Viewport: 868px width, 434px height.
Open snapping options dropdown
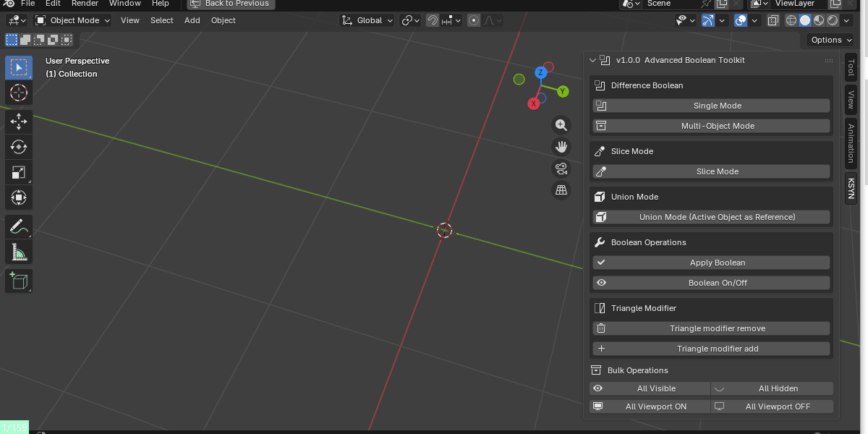pos(451,20)
